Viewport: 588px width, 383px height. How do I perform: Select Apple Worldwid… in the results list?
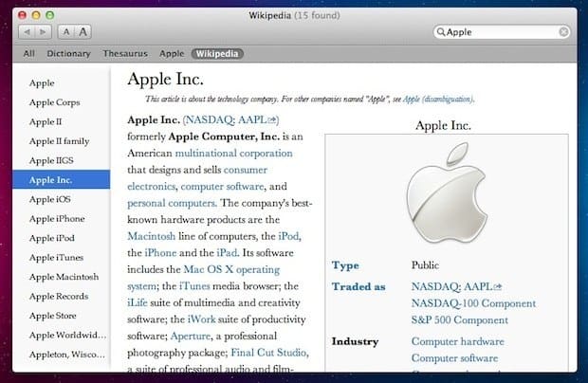[x=62, y=335]
